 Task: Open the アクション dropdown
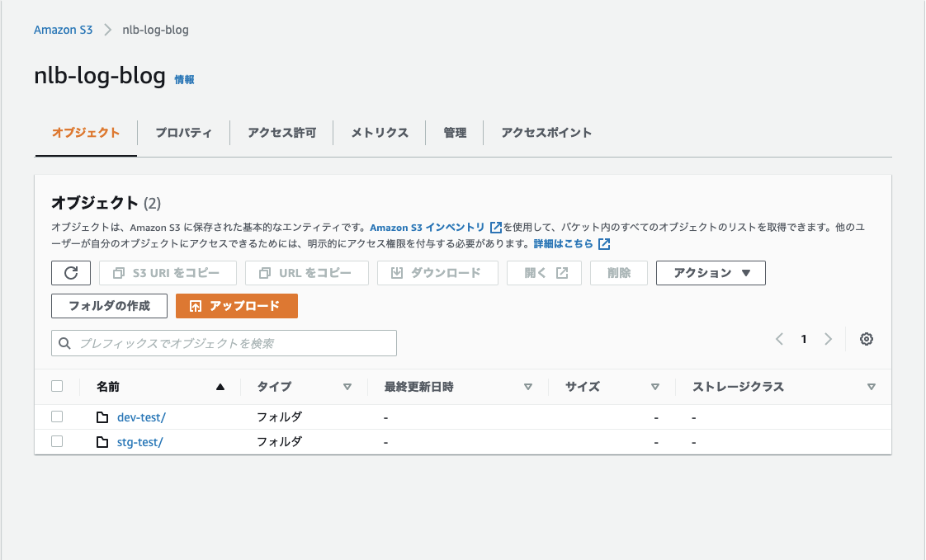coord(711,272)
